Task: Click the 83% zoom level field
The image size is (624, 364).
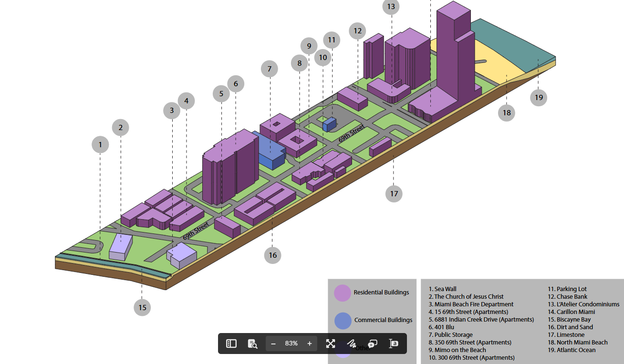Action: (x=291, y=344)
